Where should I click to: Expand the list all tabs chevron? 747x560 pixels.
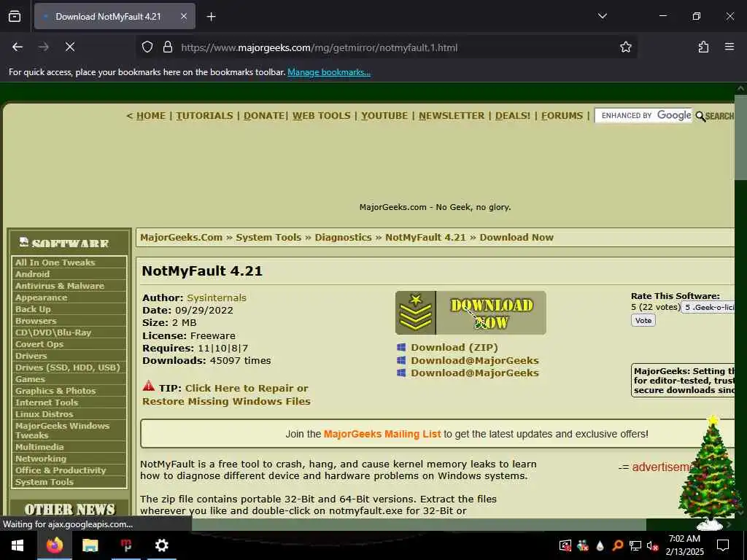point(602,16)
